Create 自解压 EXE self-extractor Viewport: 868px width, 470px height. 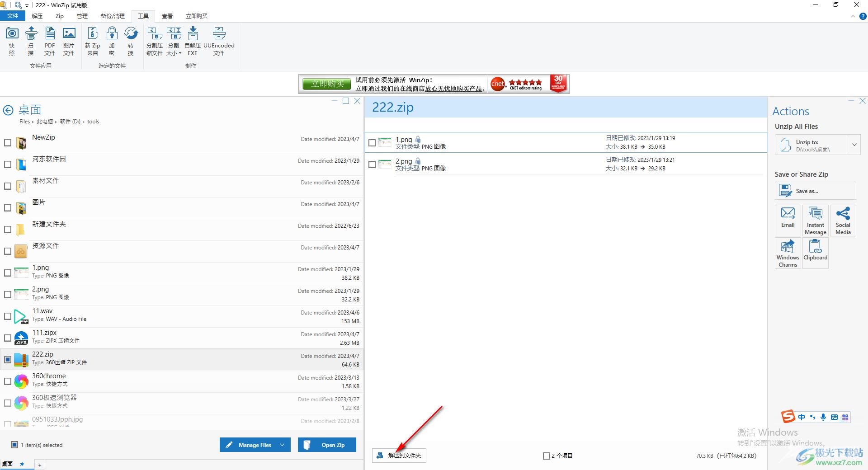193,41
